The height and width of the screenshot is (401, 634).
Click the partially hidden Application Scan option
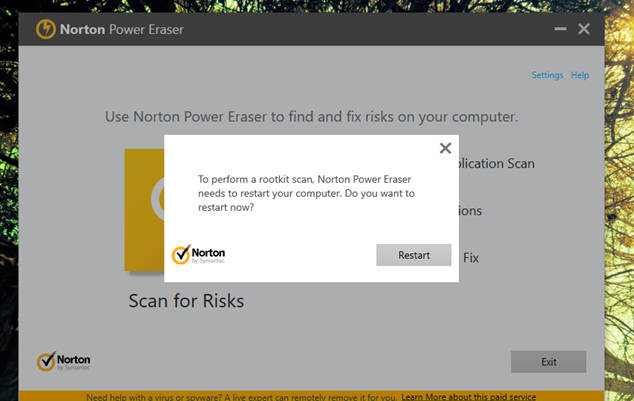[497, 163]
